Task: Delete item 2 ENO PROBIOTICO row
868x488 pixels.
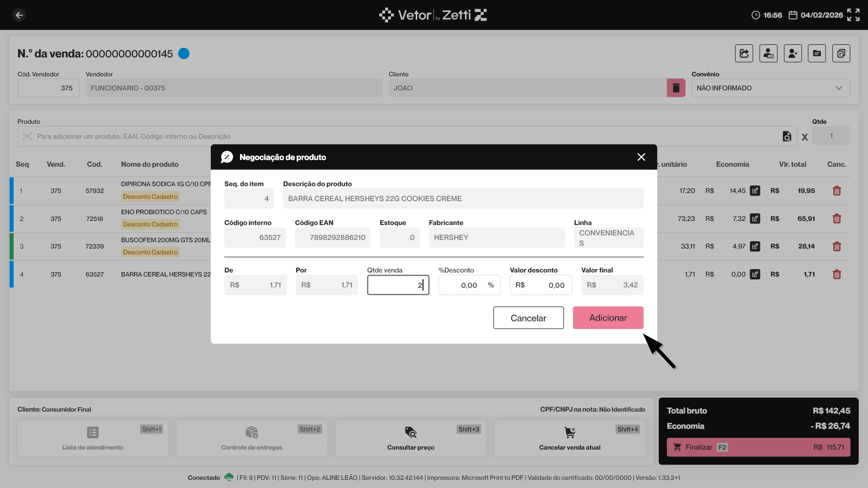Action: (836, 219)
